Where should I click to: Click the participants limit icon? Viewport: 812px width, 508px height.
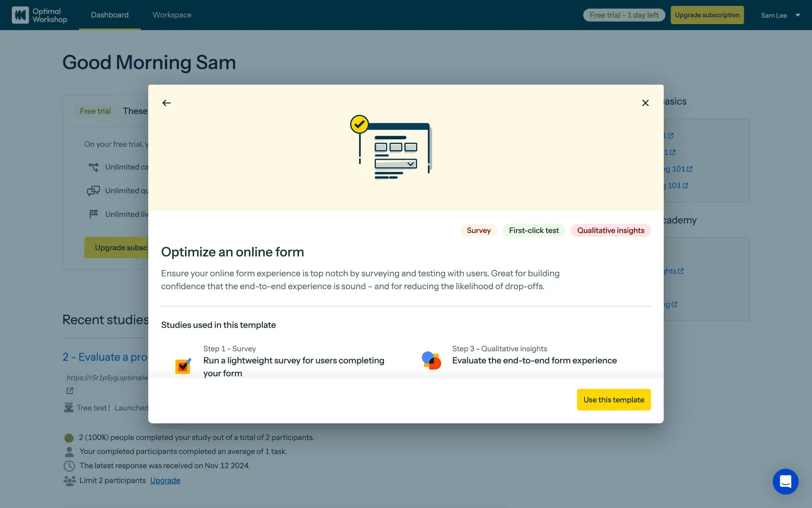(x=69, y=480)
